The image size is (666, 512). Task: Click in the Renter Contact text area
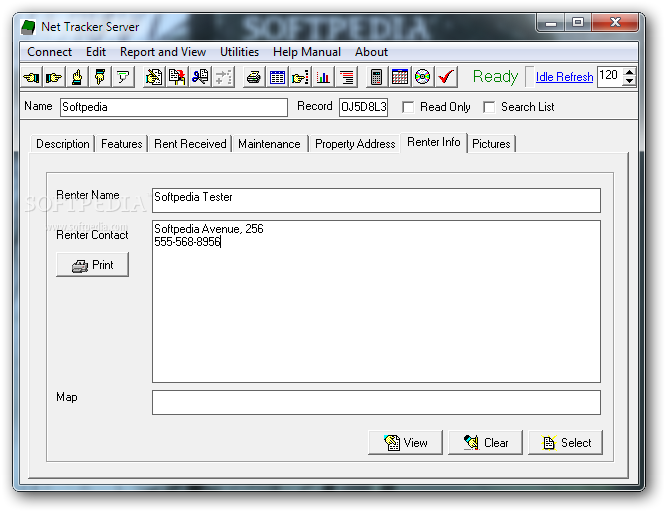pyautogui.click(x=376, y=301)
